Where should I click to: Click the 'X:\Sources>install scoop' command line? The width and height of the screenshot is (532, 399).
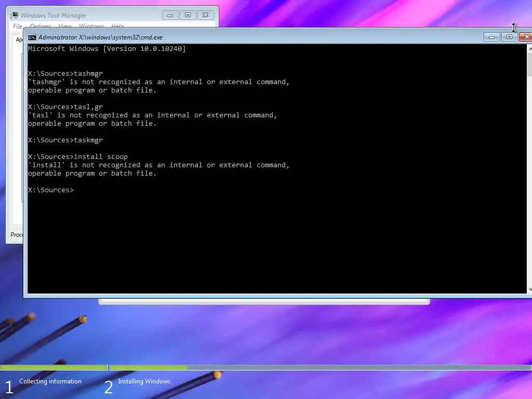tap(78, 157)
